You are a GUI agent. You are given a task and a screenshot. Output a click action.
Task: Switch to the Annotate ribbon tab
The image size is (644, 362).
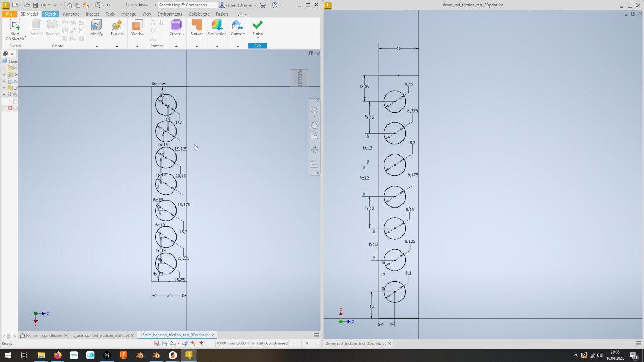coord(71,14)
